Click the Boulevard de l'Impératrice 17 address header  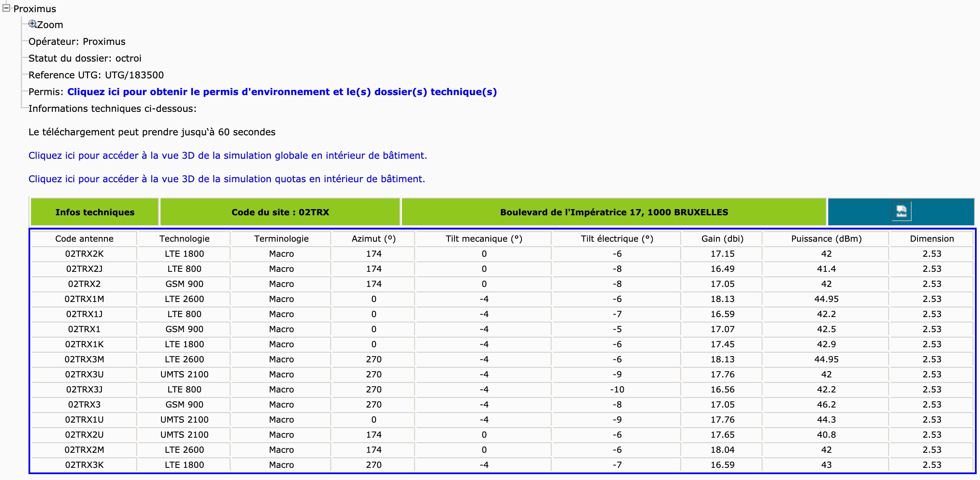pos(614,212)
